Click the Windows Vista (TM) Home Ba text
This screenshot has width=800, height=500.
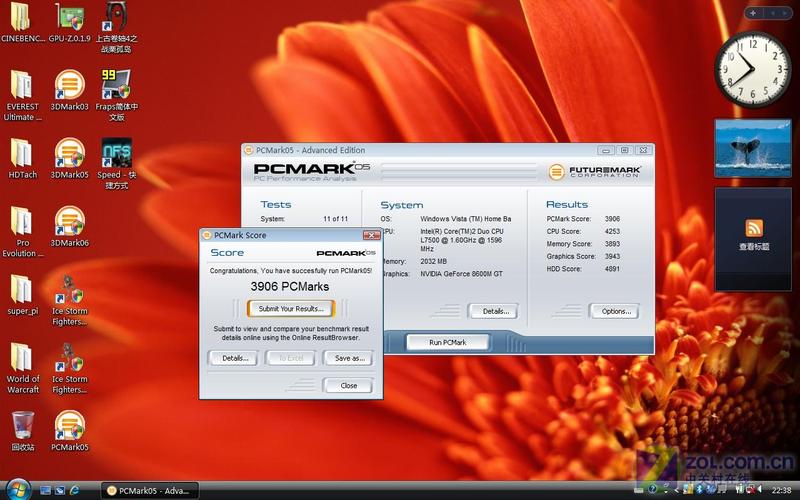pyautogui.click(x=466, y=219)
